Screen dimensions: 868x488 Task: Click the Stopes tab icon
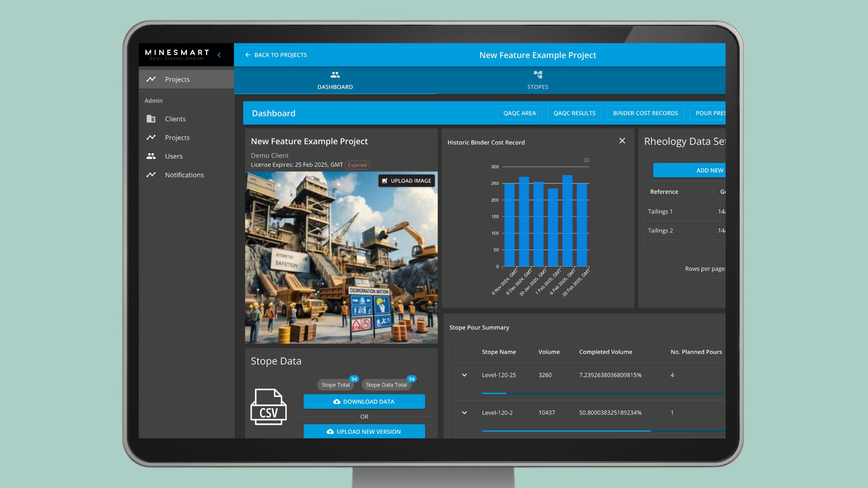click(538, 75)
